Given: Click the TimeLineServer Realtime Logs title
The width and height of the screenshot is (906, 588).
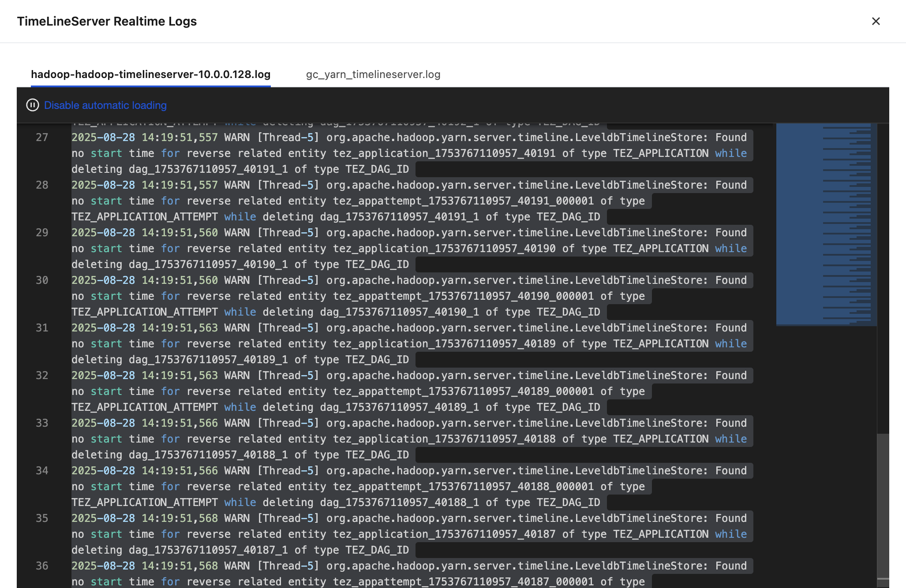Looking at the screenshot, I should coord(107,21).
